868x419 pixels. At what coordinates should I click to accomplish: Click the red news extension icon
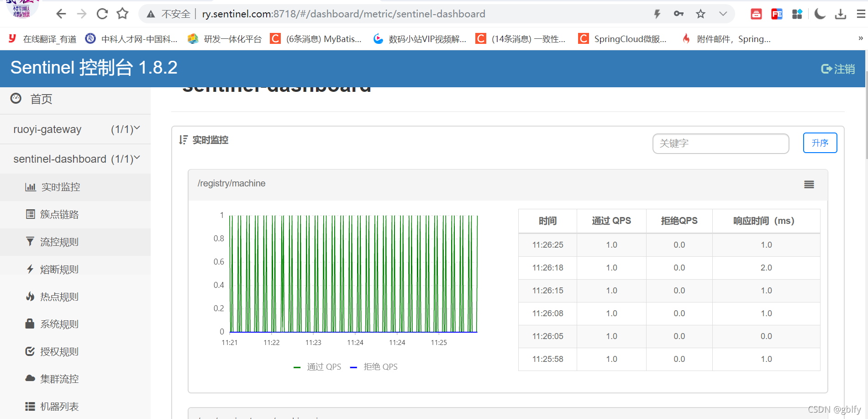pos(756,14)
